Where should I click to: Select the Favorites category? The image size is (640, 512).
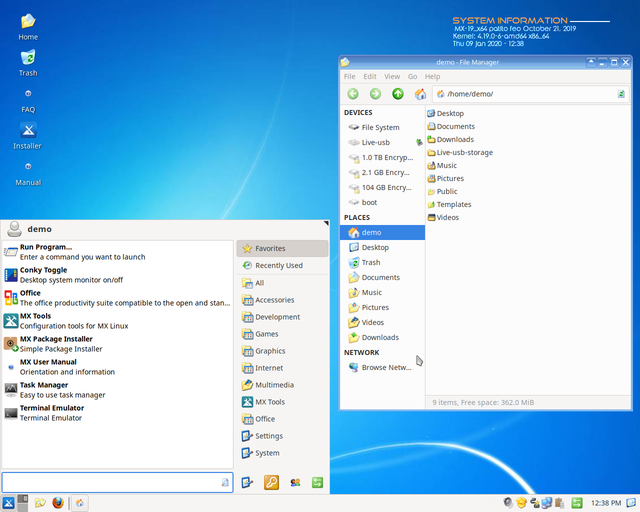pyautogui.click(x=282, y=248)
